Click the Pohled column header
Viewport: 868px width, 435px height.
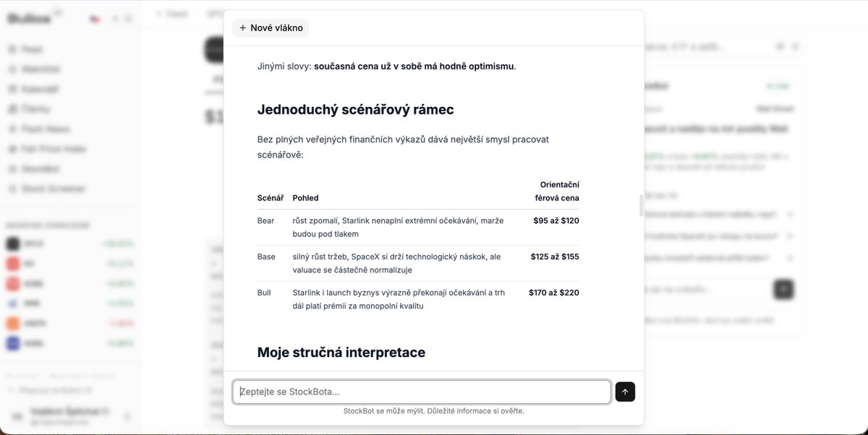[305, 198]
